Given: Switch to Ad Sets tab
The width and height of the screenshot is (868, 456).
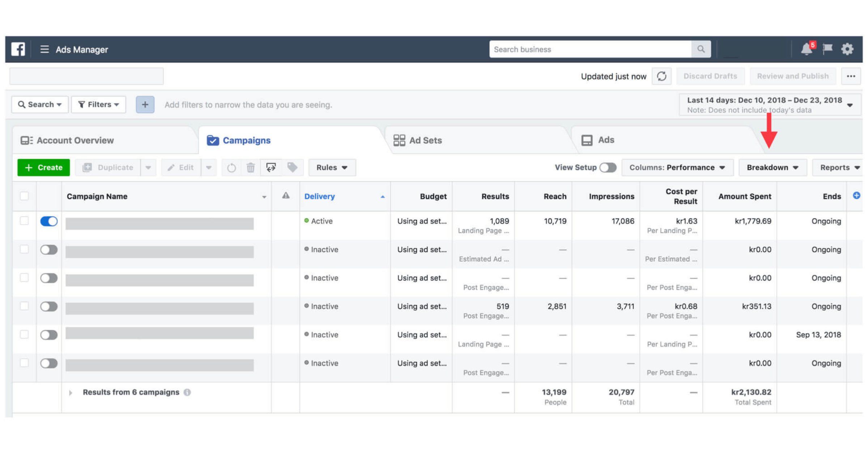Looking at the screenshot, I should click(x=479, y=140).
